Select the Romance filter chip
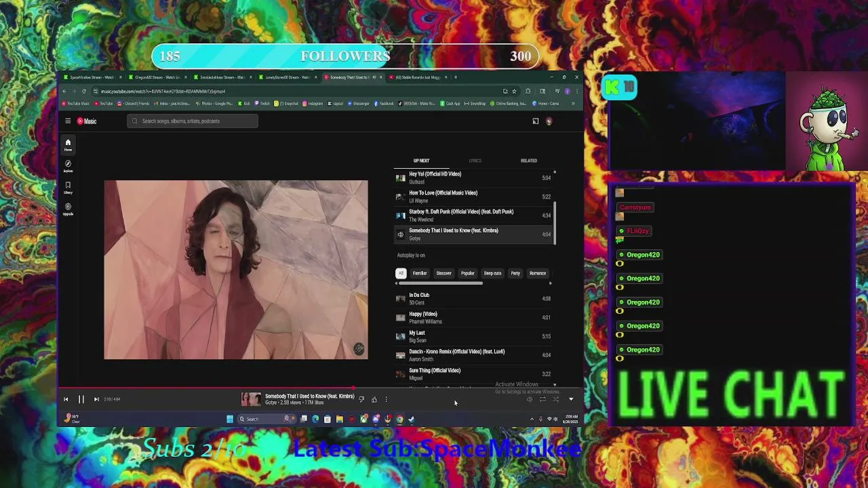Image resolution: width=868 pixels, height=488 pixels. click(x=538, y=273)
